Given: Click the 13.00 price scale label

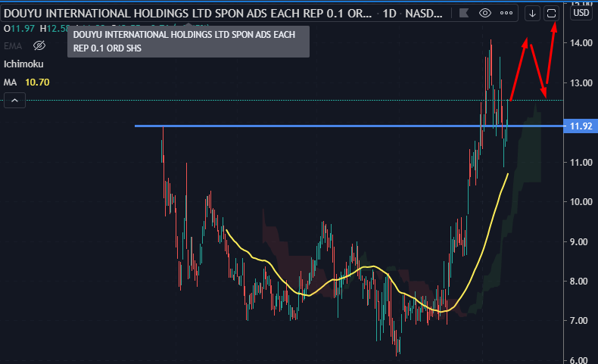Looking at the screenshot, I should tap(581, 82).
